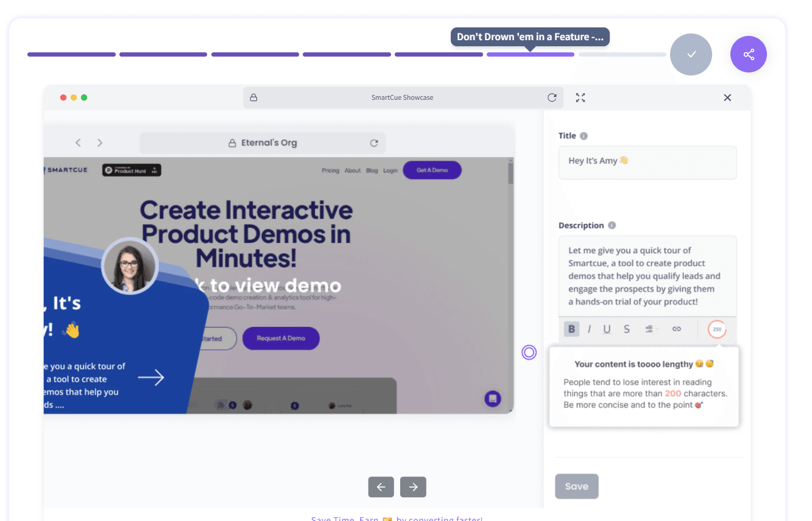Click the info icon beside Description
812x521 pixels.
click(612, 225)
